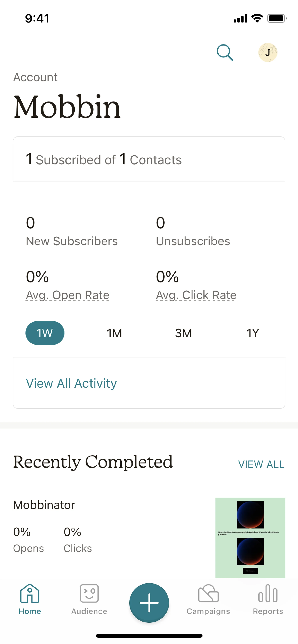The height and width of the screenshot is (644, 298).
Task: Open the Audience face icon
Action: click(x=89, y=593)
